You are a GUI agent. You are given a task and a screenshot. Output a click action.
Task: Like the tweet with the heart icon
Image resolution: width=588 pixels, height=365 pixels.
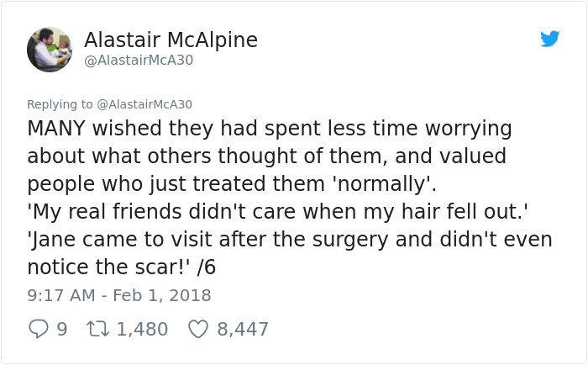pyautogui.click(x=197, y=328)
